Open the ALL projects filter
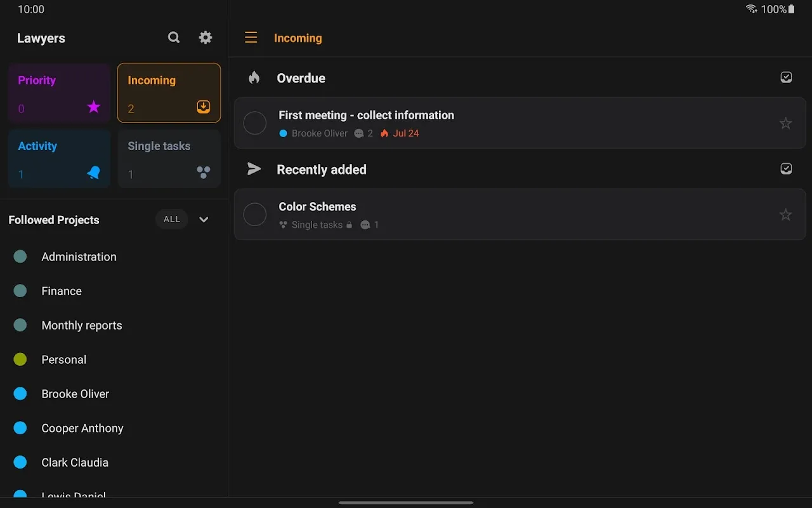This screenshot has width=812, height=508. coord(172,219)
